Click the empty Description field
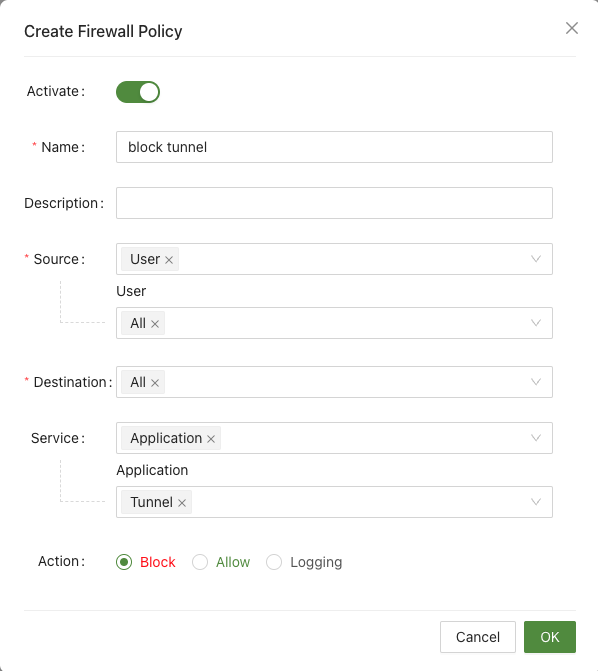 [334, 203]
